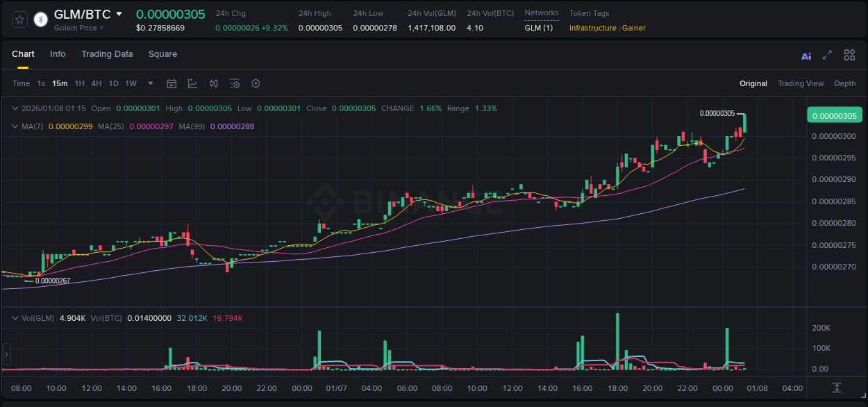Collapse the OHLC price info row
The height and width of the screenshot is (407, 868).
click(x=15, y=108)
